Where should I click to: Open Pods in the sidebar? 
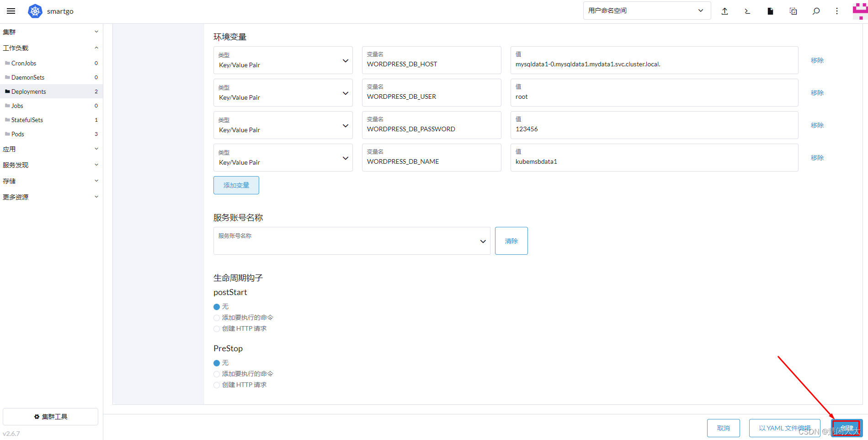51,134
